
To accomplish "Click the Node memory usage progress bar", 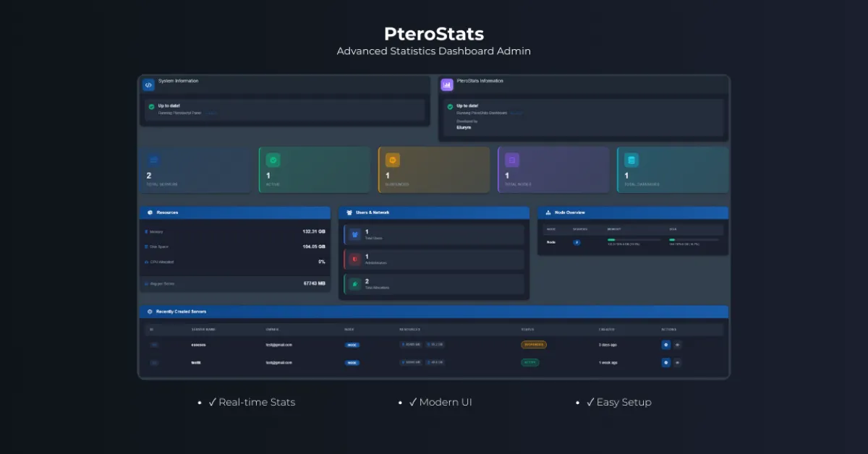I will pyautogui.click(x=634, y=239).
